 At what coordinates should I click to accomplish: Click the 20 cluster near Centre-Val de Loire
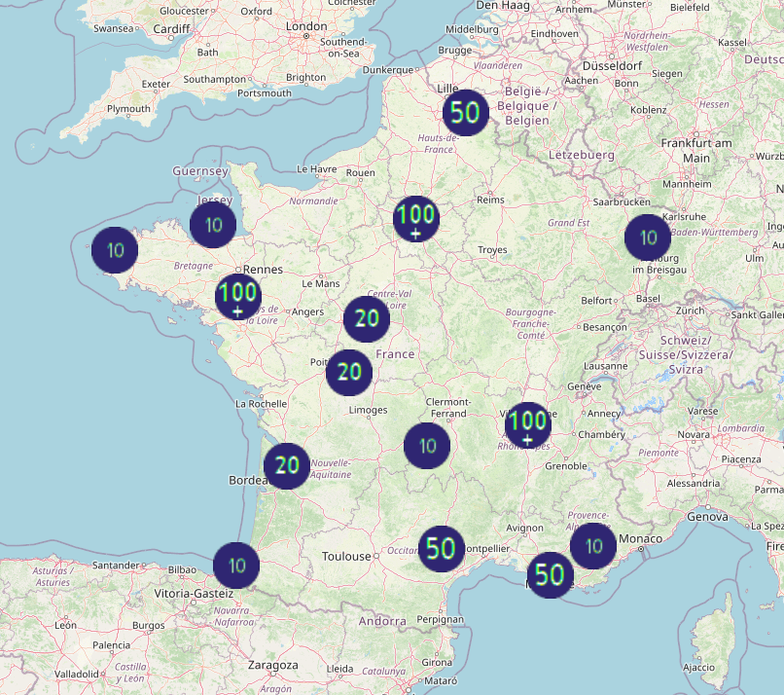tap(367, 318)
